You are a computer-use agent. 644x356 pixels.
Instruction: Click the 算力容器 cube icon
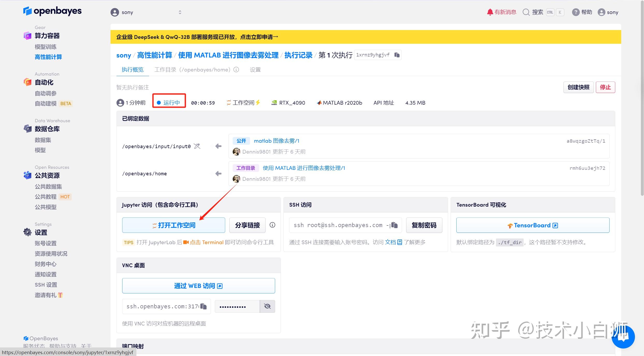(x=27, y=36)
